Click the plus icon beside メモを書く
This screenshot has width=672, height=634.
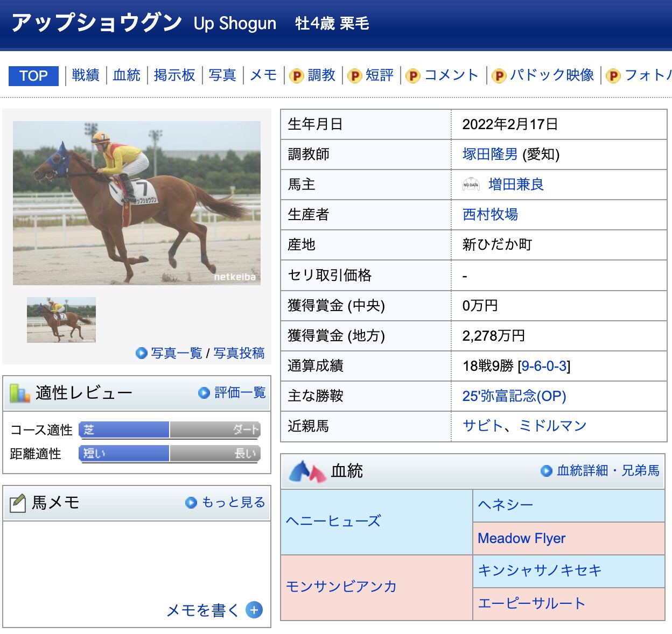(x=254, y=610)
